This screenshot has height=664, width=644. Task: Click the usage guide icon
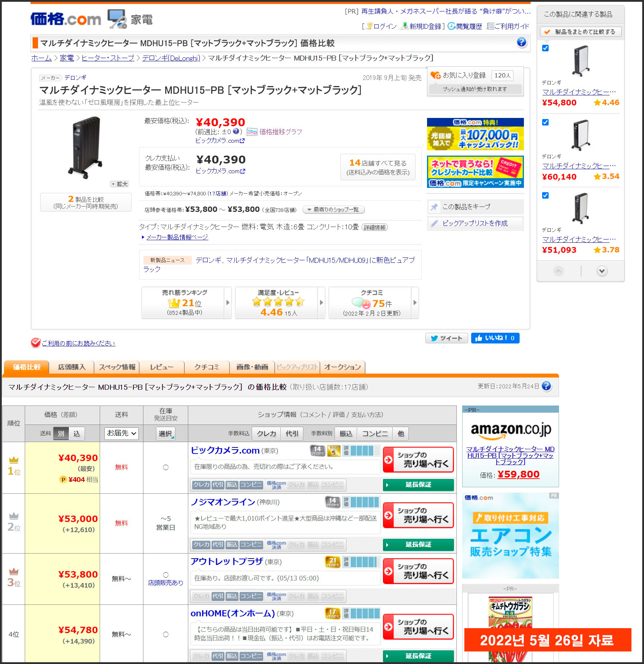tap(490, 26)
